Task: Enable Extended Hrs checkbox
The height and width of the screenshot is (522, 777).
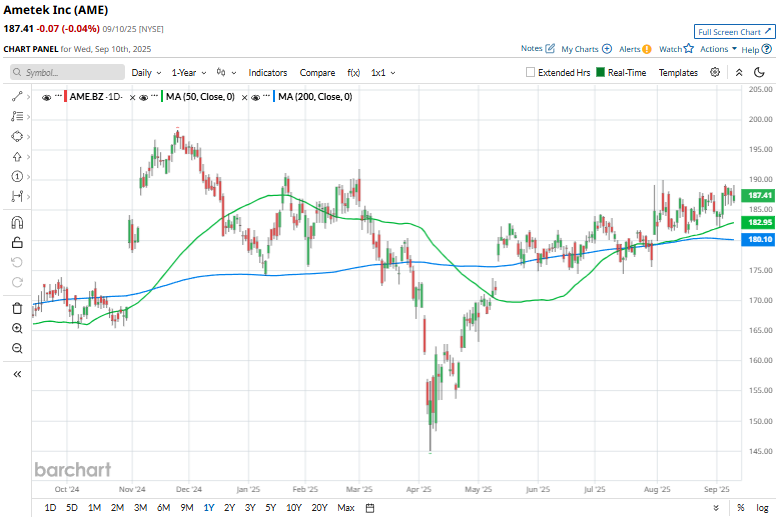Action: (530, 72)
